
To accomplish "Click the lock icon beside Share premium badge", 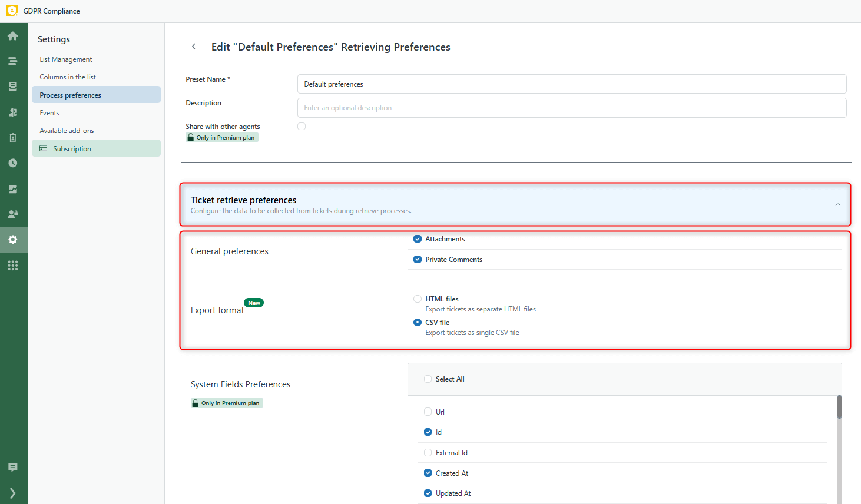I will (190, 137).
